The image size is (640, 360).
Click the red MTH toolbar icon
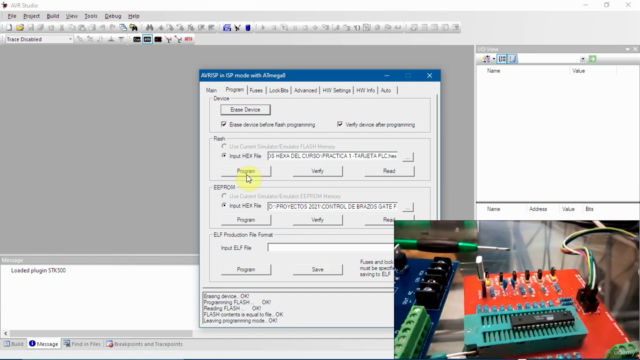188,39
